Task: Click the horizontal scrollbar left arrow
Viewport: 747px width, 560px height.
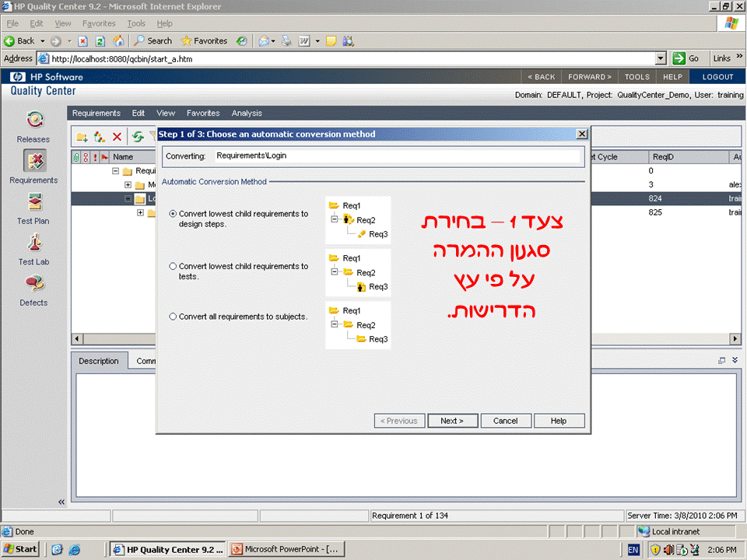Action: pyautogui.click(x=77, y=339)
